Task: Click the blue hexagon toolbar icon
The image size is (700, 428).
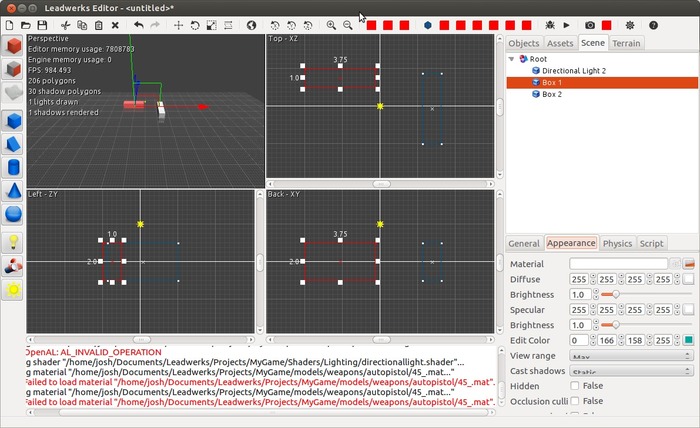Action: pyautogui.click(x=428, y=25)
